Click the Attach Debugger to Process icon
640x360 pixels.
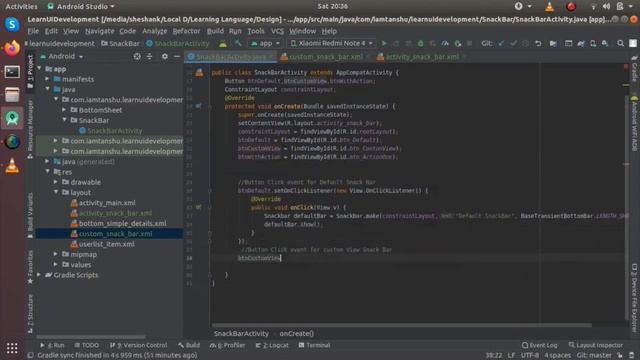point(458,43)
